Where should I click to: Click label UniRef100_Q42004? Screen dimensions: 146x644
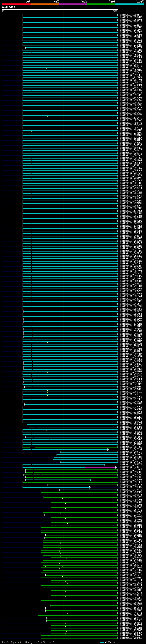click(131, 480)
